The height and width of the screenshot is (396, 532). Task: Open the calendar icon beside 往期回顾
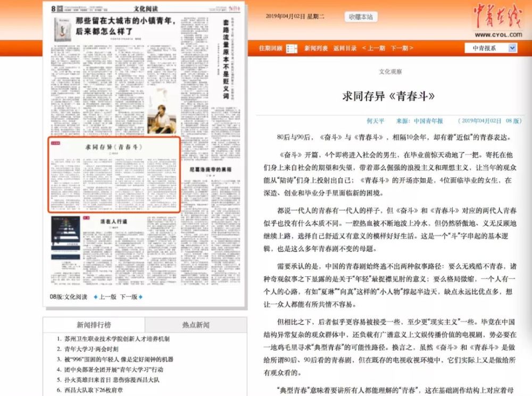[x=292, y=48]
